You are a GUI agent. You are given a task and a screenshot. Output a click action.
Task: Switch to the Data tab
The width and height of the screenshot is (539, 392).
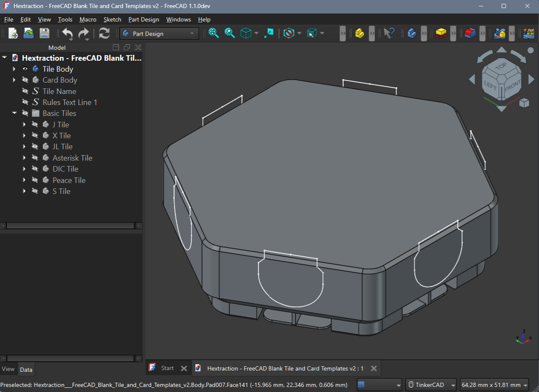(26, 370)
